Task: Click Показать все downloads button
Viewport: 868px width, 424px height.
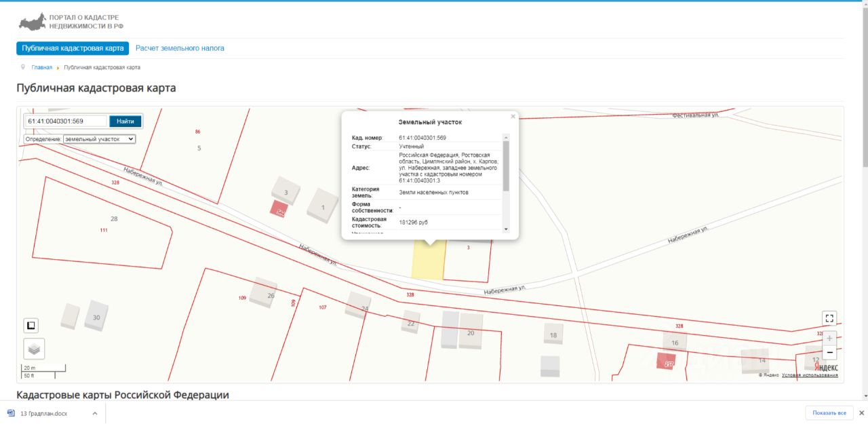Action: [829, 413]
